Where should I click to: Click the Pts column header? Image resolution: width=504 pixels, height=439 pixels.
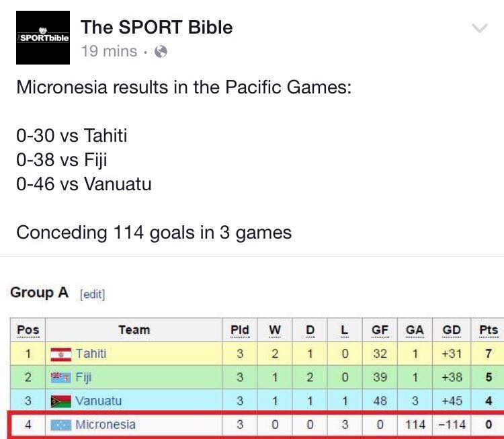489,330
